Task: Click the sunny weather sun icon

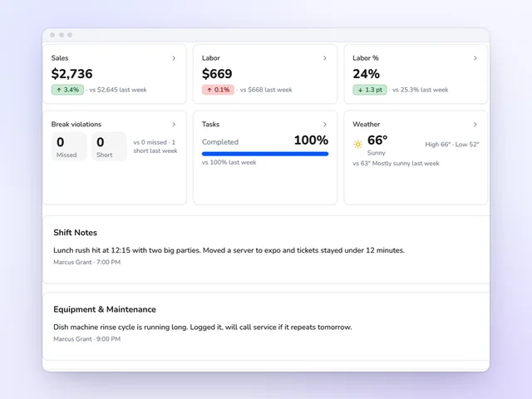Action: (x=357, y=144)
